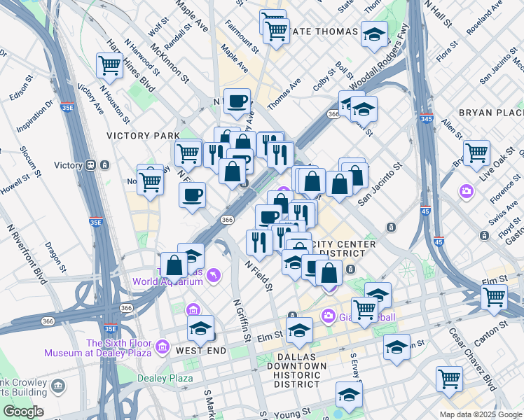
Task: Open the fork and knife marker at N Field St
Action: [260, 242]
